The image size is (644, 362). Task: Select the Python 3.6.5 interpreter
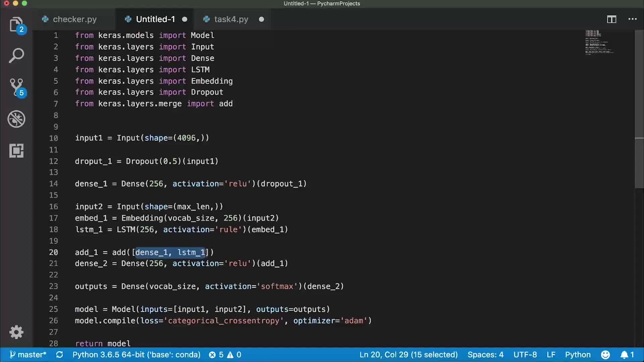tap(136, 355)
